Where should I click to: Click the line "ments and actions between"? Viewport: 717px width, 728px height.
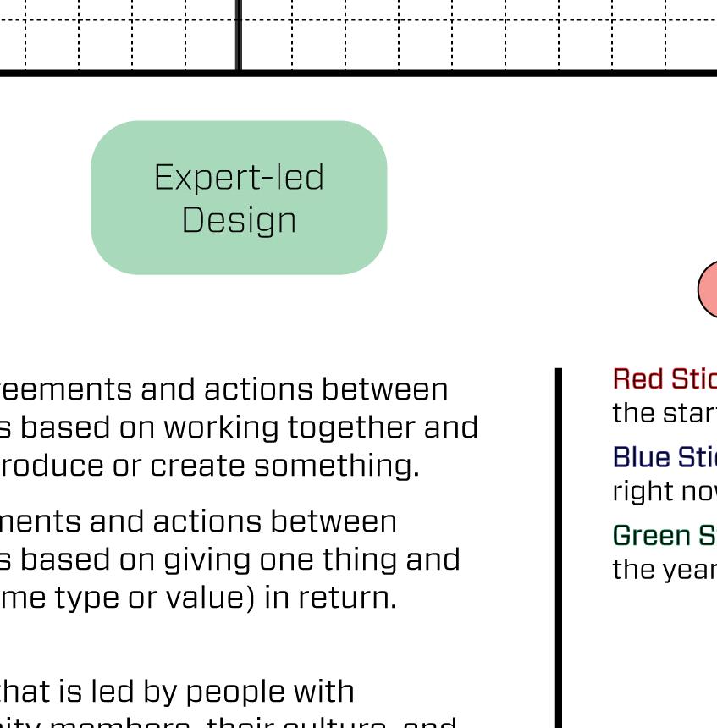198,521
